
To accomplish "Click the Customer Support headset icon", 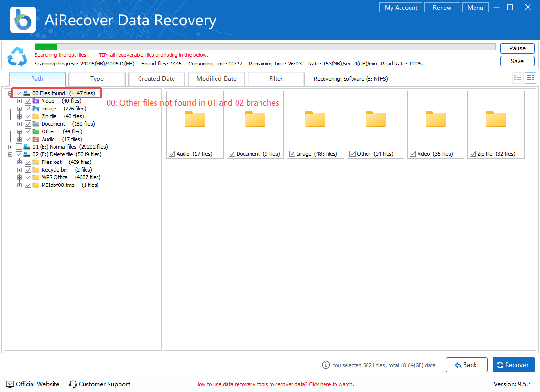I will pyautogui.click(x=73, y=384).
